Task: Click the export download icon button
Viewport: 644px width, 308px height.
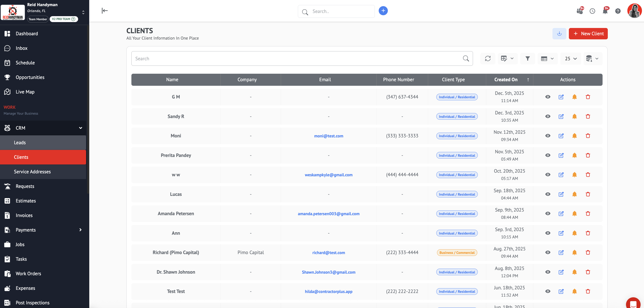Action: point(559,33)
